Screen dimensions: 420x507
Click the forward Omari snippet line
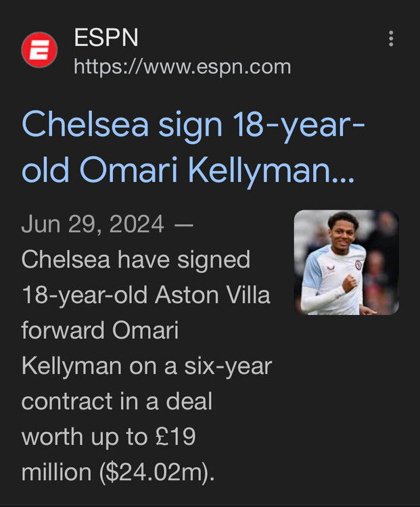click(100, 331)
